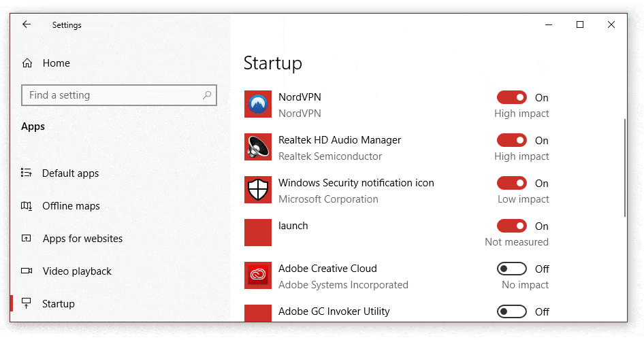Click the search magnifier icon

(x=207, y=95)
